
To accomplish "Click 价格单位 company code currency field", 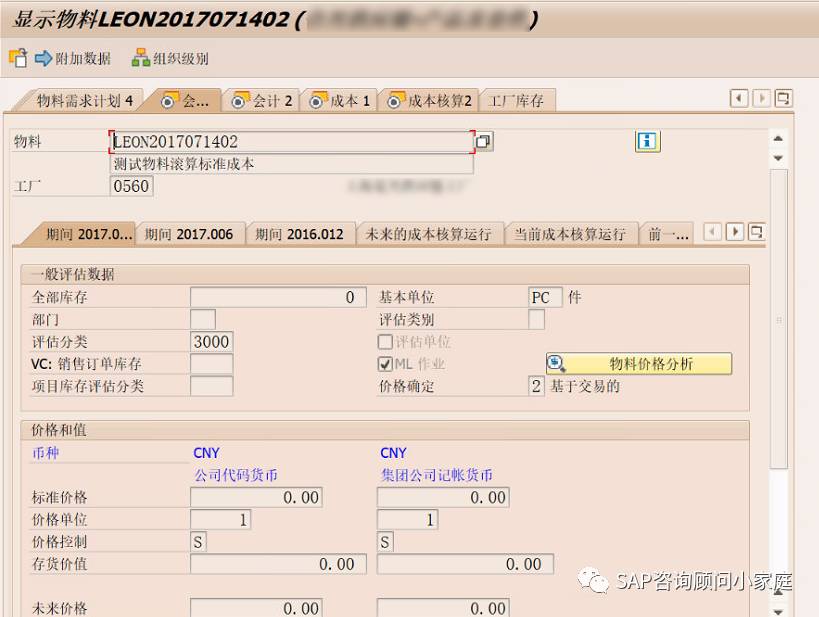I will tap(220, 519).
